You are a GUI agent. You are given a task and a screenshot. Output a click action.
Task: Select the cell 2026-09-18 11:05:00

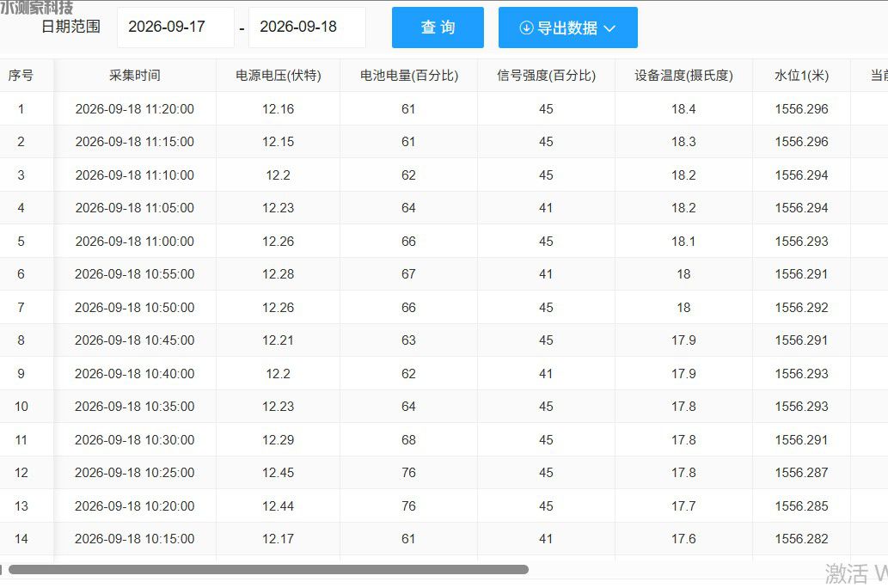tap(135, 208)
